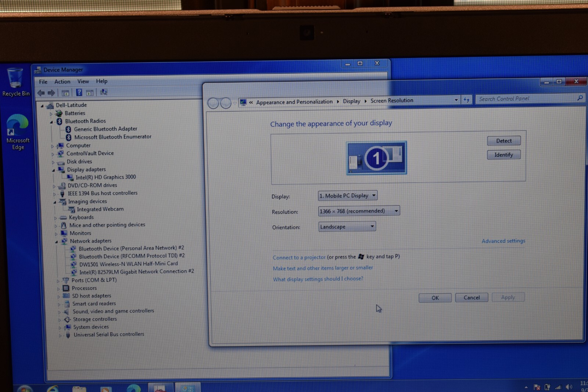Click the power plug tray icon

click(x=548, y=387)
